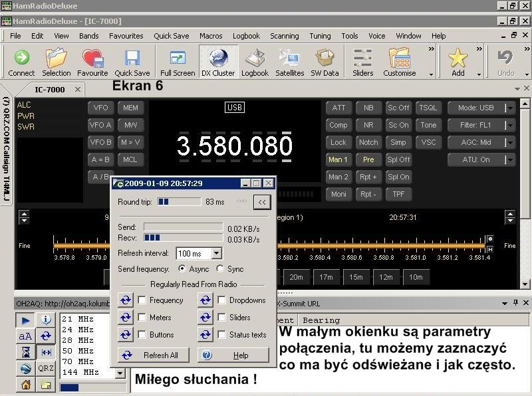Screen dimensions: 532x396
Task: Click the Notch button
Action: point(368,142)
